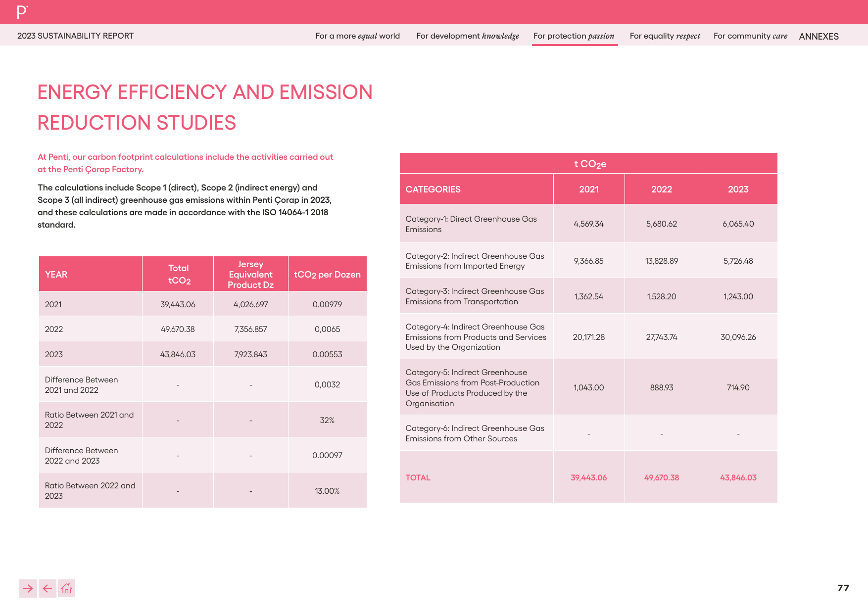Open 'For community care' section
Image resolution: width=868 pixels, height=614 pixels.
point(750,36)
